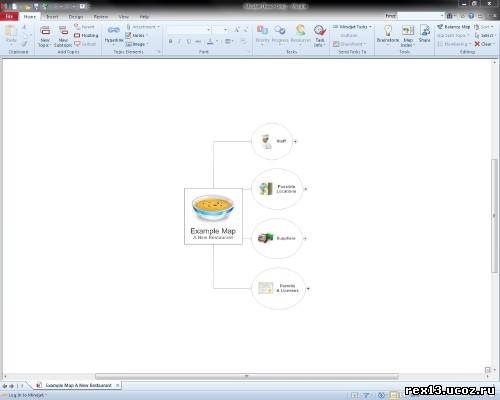Click the New Subtopic icon
Screen dimensions: 500x400
tap(63, 36)
